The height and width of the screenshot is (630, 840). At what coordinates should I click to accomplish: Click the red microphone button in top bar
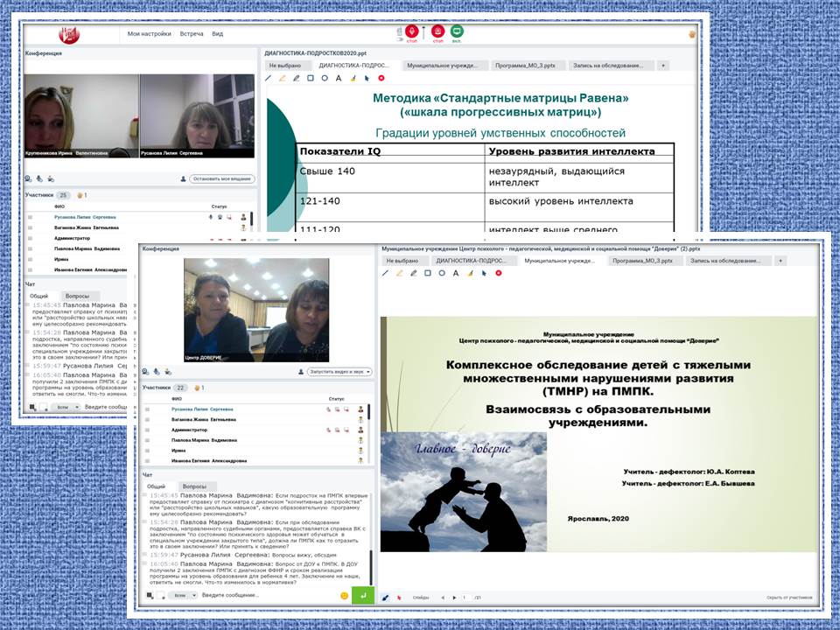pyautogui.click(x=411, y=31)
